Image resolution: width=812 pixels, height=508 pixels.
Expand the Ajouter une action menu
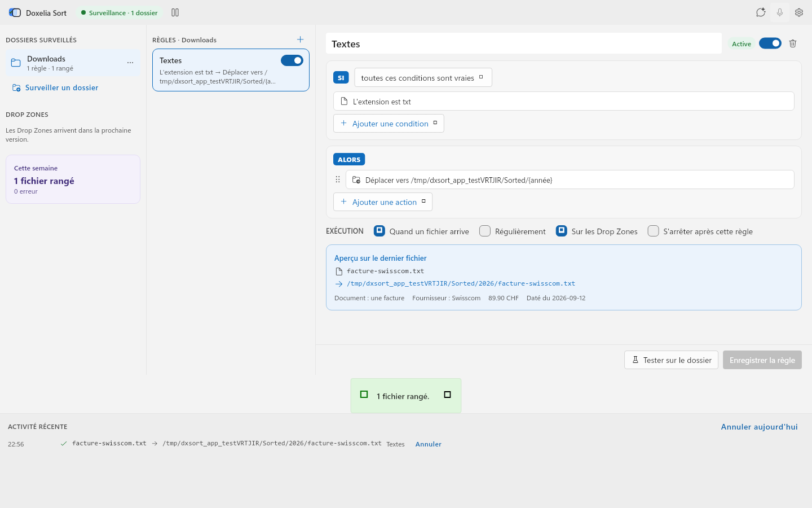383,202
